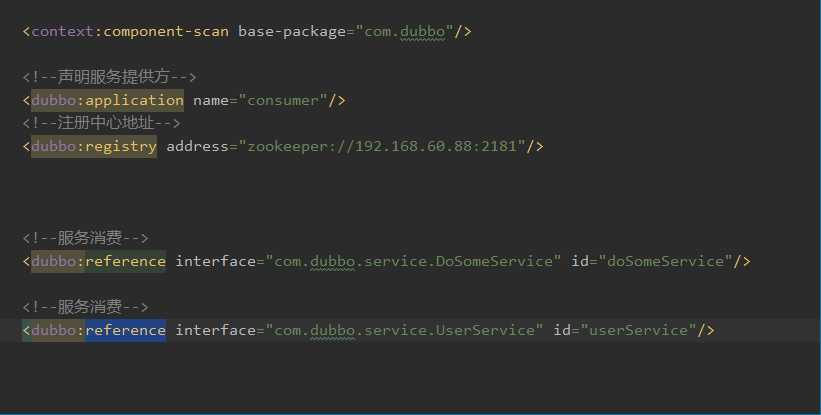Click the dubbo:registry tag name

click(94, 146)
